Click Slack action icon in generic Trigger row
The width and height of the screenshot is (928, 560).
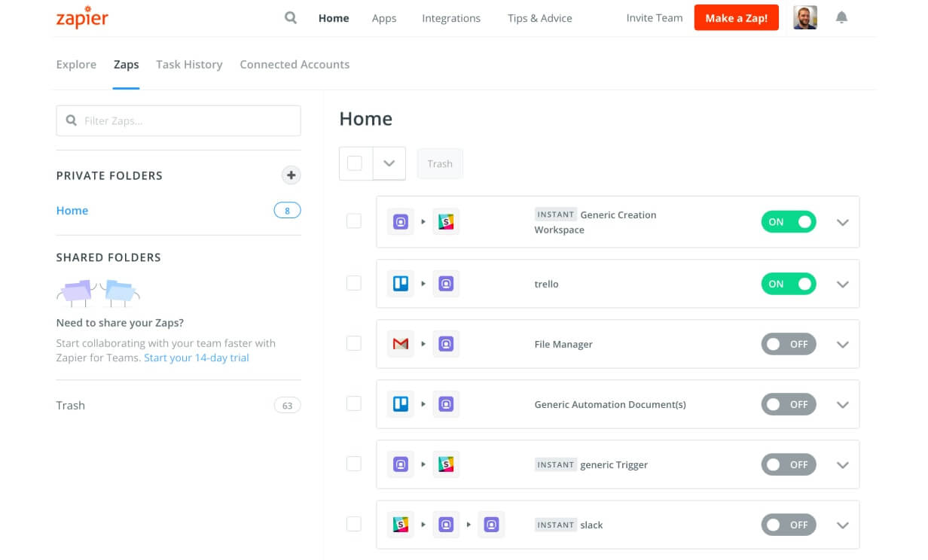click(446, 464)
